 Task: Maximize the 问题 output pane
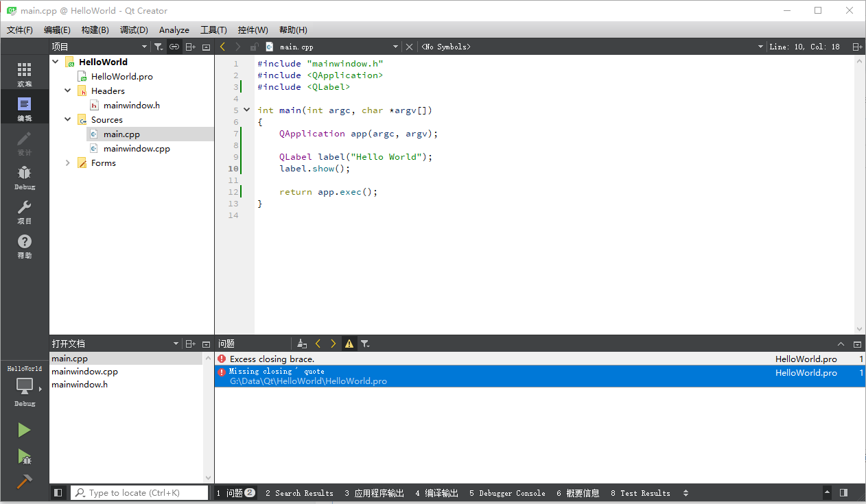coord(841,344)
